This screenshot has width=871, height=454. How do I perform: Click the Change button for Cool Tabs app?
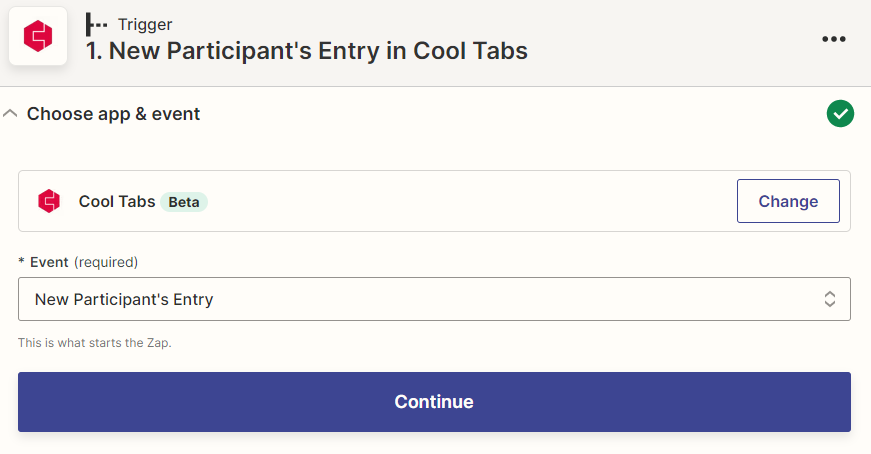788,201
